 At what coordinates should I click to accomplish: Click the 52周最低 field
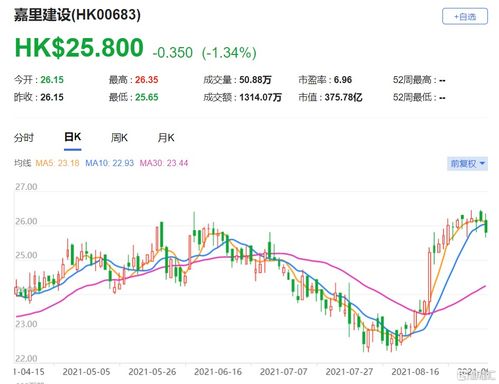coord(419,97)
